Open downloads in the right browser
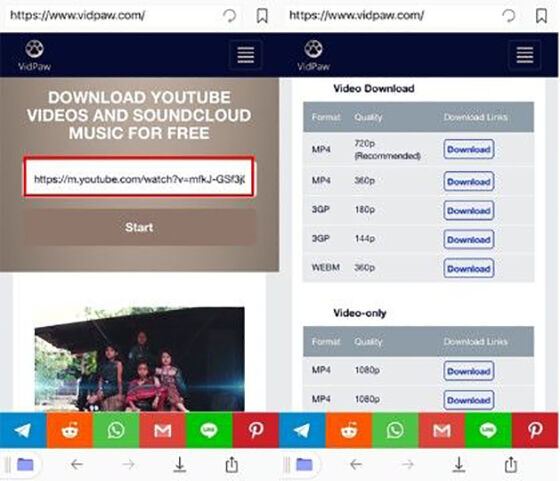This screenshot has width=560, height=481. (x=459, y=465)
